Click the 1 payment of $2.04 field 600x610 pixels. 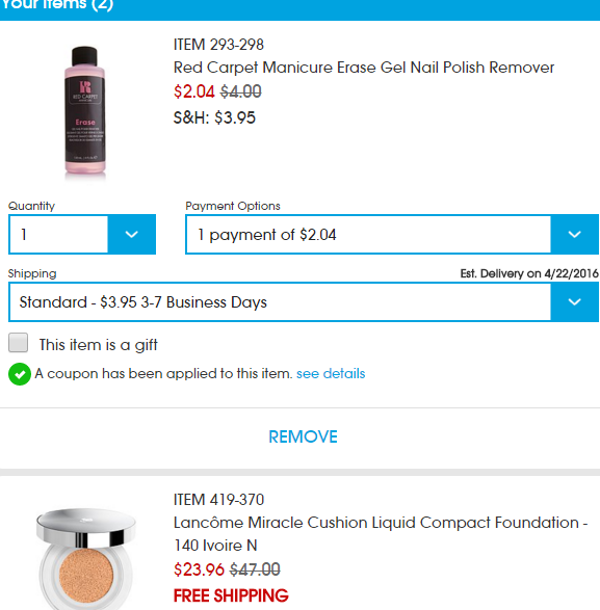(x=368, y=234)
